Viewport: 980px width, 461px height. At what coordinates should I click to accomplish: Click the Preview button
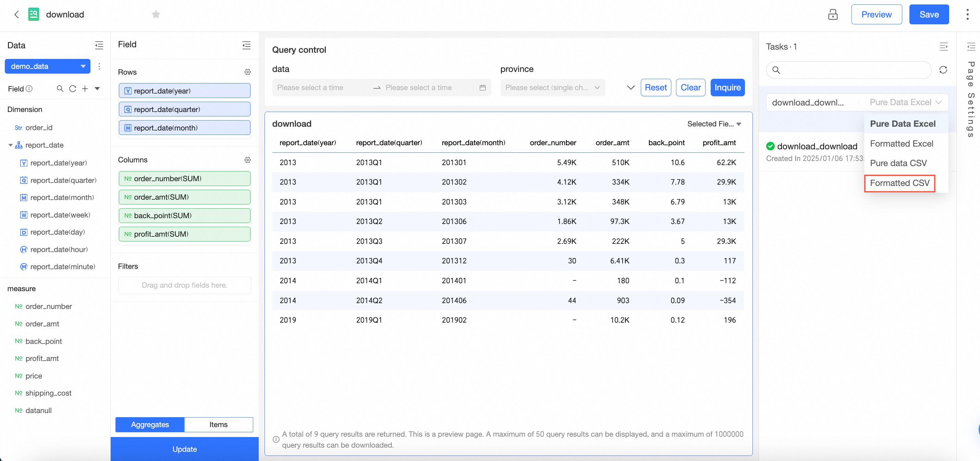coord(876,14)
